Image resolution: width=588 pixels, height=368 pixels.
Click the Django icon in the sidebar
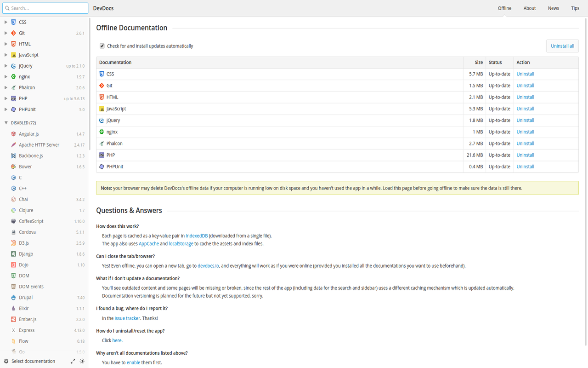pyautogui.click(x=13, y=254)
